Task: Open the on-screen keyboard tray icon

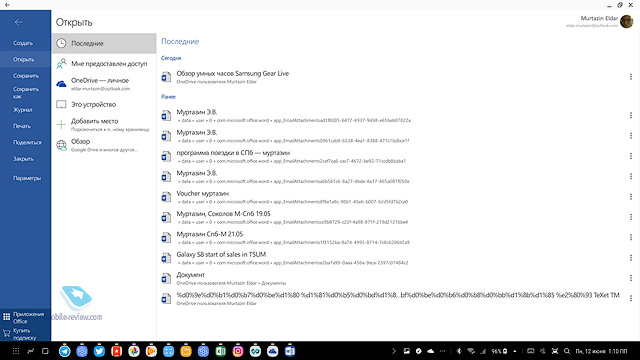Action: click(531, 351)
